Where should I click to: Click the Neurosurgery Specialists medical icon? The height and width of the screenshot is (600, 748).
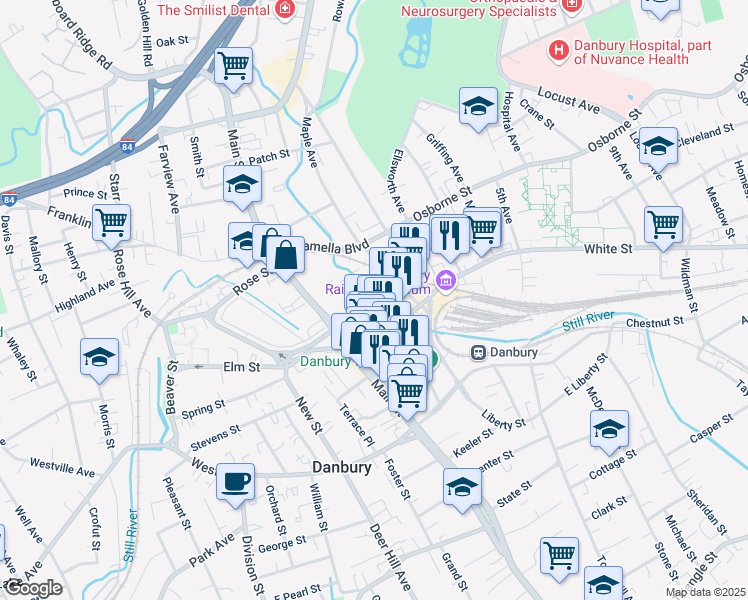click(x=571, y=6)
